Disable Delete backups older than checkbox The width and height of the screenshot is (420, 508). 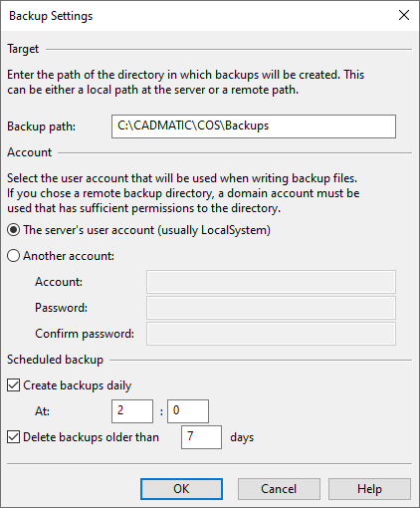14,437
